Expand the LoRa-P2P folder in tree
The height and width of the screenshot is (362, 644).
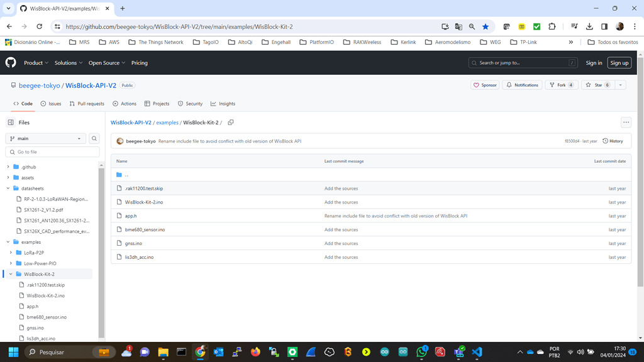(11, 253)
